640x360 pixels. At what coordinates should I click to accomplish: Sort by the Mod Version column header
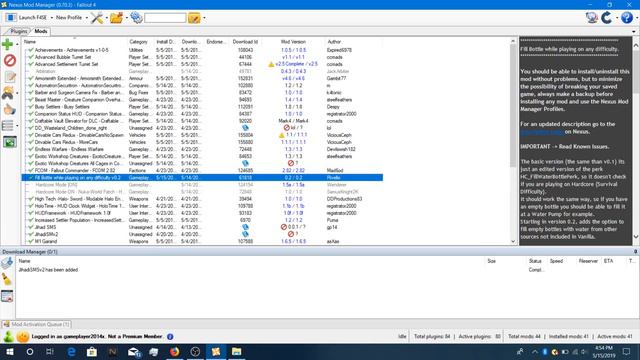[293, 42]
